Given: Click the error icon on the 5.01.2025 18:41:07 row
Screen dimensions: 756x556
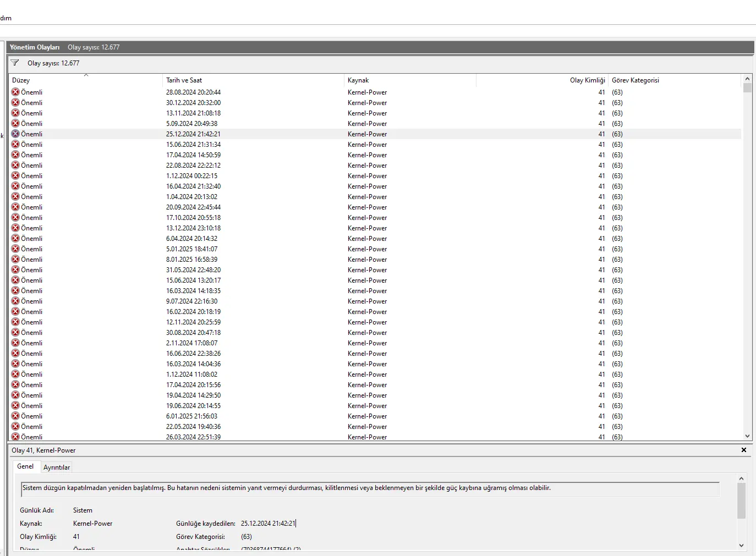Looking at the screenshot, I should (15, 249).
